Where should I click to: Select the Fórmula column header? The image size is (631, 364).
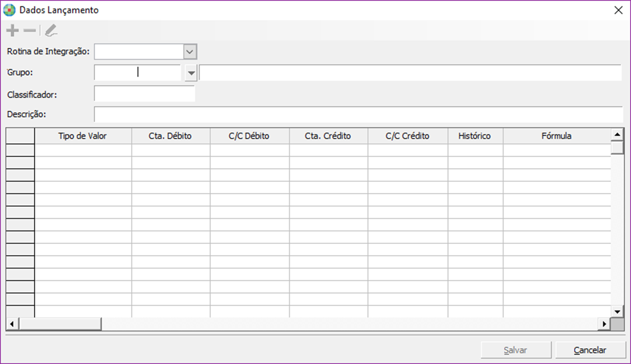(x=557, y=136)
